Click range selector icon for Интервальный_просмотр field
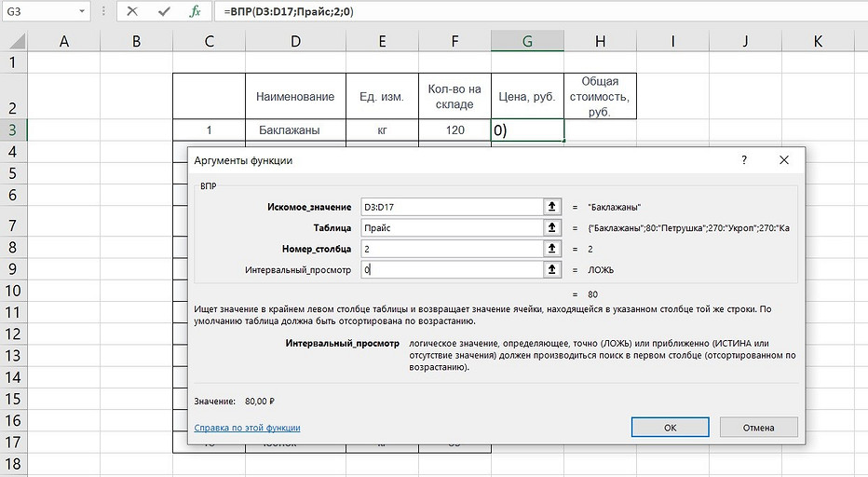 tap(553, 270)
